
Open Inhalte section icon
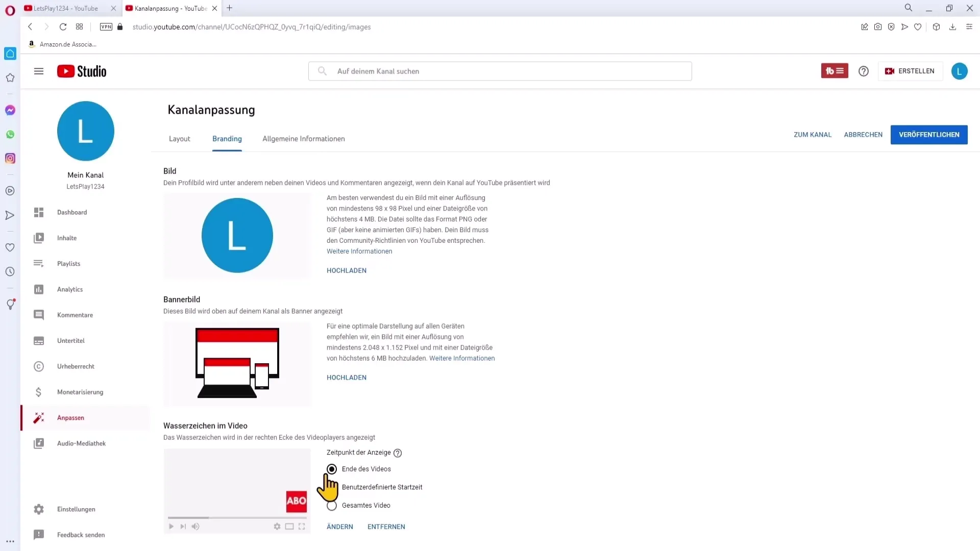click(38, 238)
